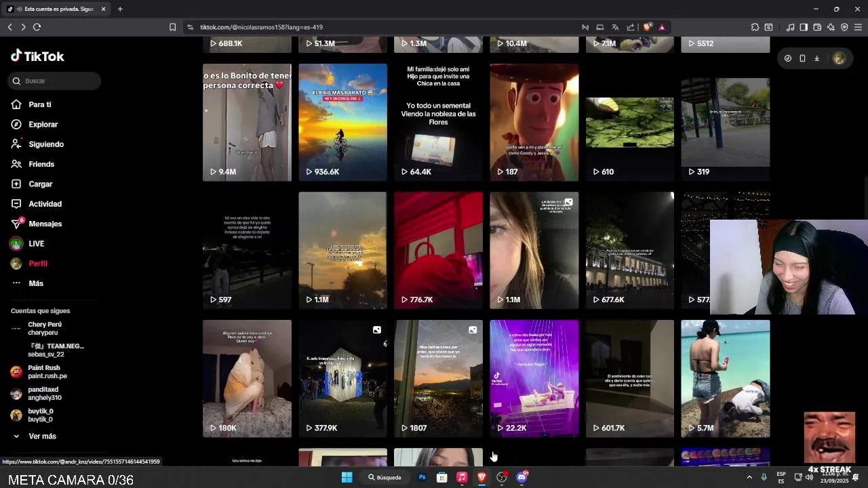
Task: Open Mensajes inbox
Action: pyautogui.click(x=37, y=224)
